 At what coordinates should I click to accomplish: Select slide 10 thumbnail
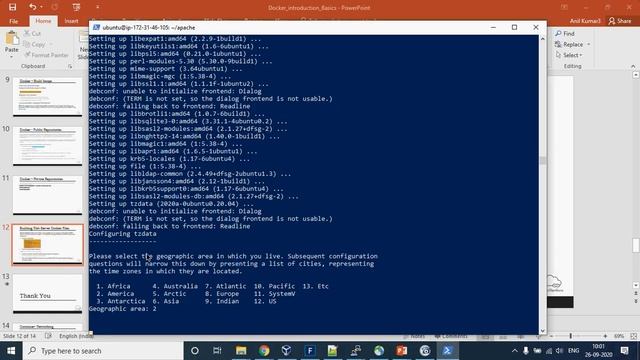click(x=47, y=146)
